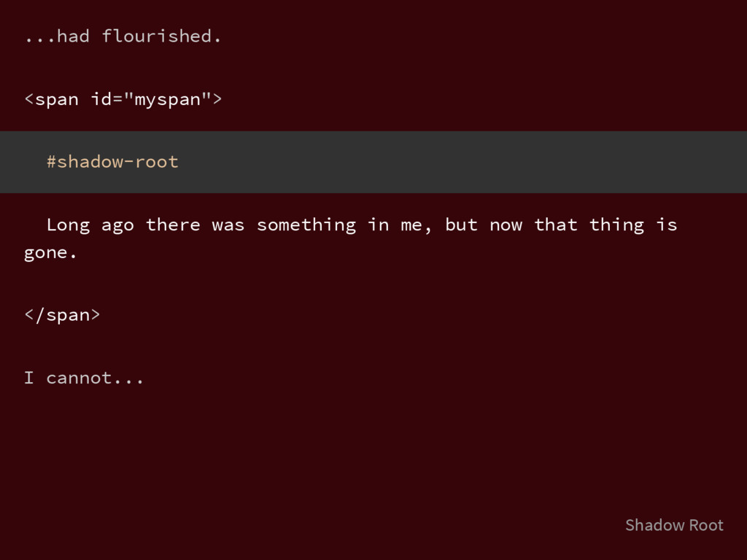The width and height of the screenshot is (747, 560).
Task: Click the word 'cannot' near the bottom
Action: [79, 378]
